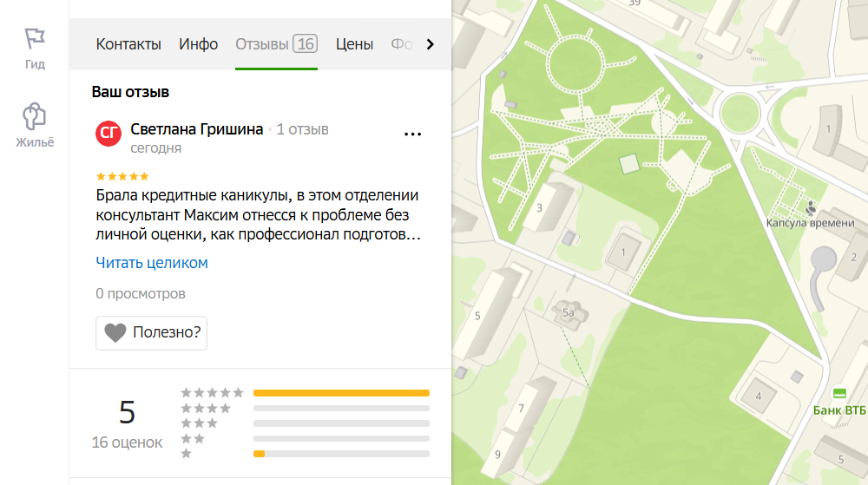868x485 pixels.
Task: Click the '16 оценок' ratings count
Action: [127, 442]
